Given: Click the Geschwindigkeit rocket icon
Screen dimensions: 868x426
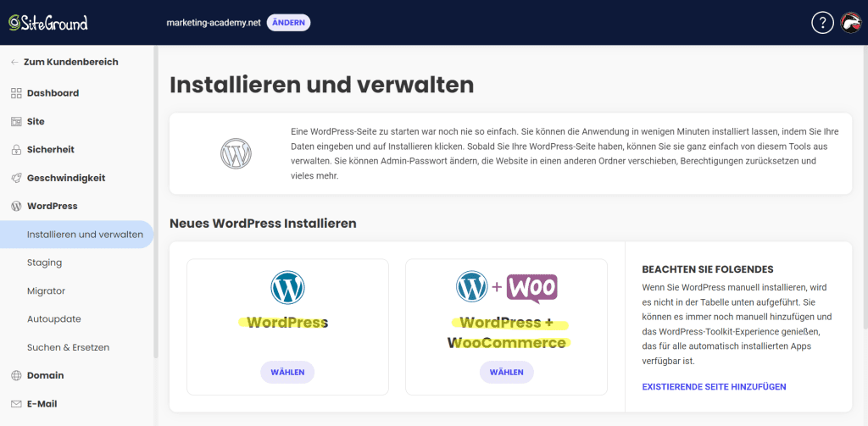Looking at the screenshot, I should (16, 178).
